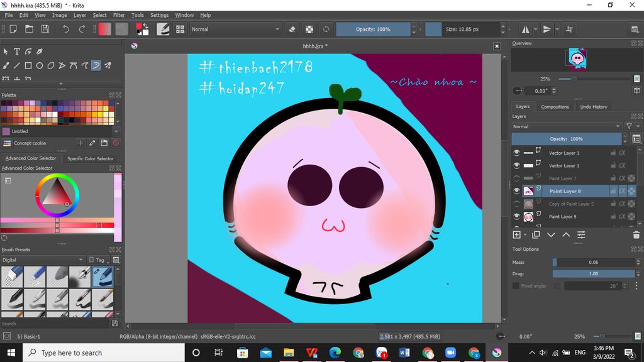Add new color to palette
644x362 pixels.
coord(80,143)
